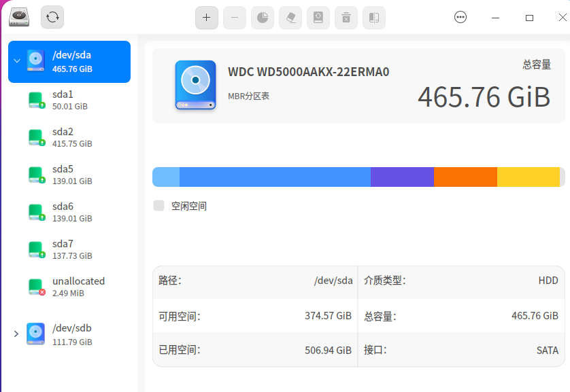Screen dimensions: 570x392
Task: Click the 374.57 GiB available space value
Action: pyautogui.click(x=329, y=316)
